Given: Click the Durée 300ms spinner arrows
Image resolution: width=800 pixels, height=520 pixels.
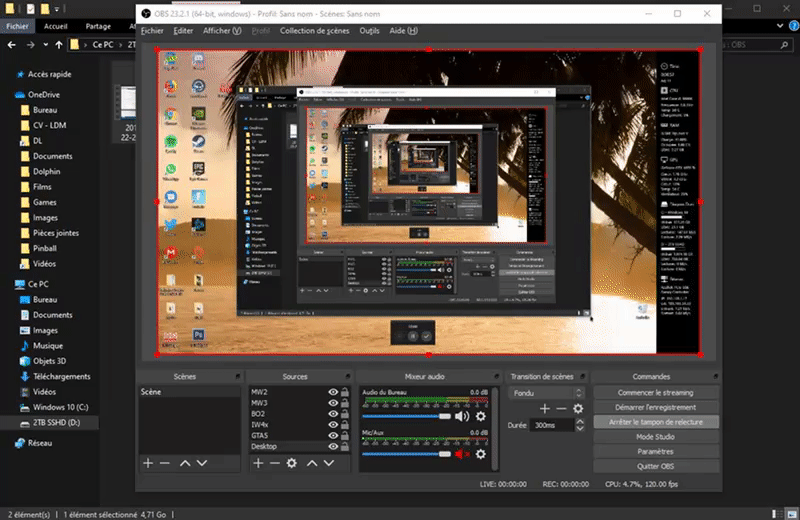Looking at the screenshot, I should point(581,425).
